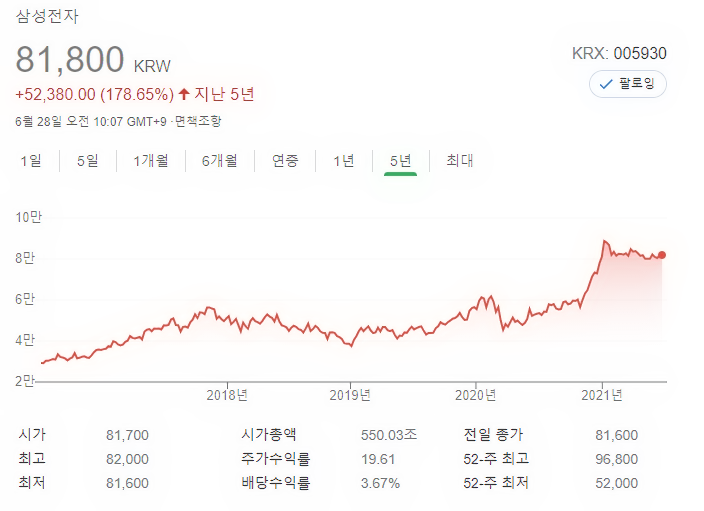
Task: Click the red endpoint dot on chart
Action: coord(661,255)
